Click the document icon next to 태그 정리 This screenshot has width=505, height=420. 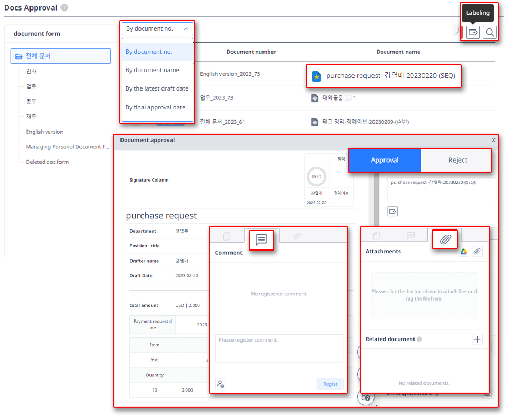click(315, 122)
